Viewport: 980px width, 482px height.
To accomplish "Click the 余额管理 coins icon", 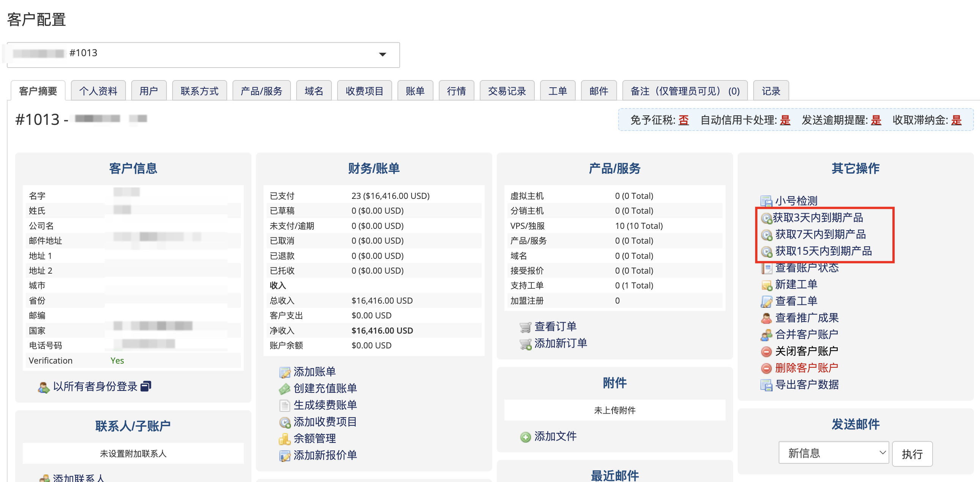I will tap(284, 439).
